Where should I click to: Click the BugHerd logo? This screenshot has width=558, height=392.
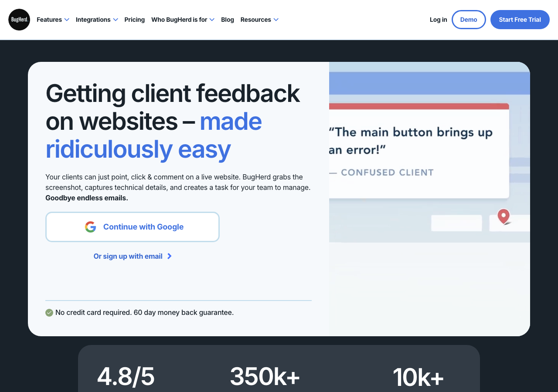[19, 20]
